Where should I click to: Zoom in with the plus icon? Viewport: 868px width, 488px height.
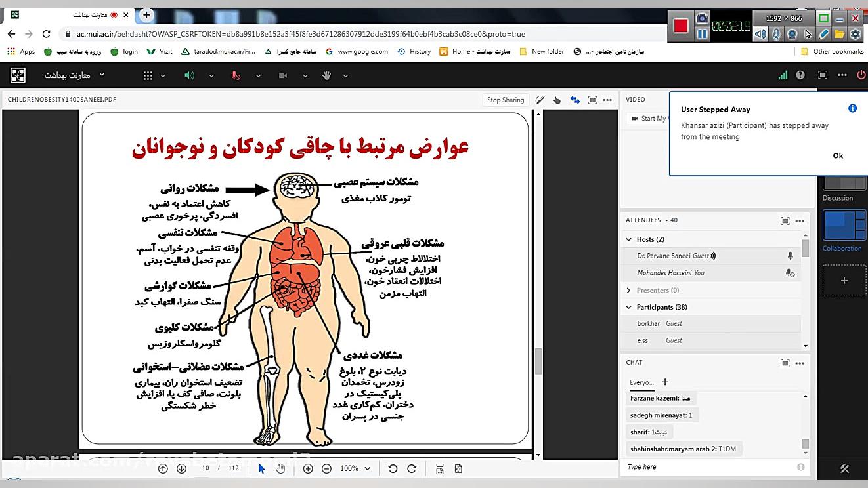pyautogui.click(x=308, y=468)
